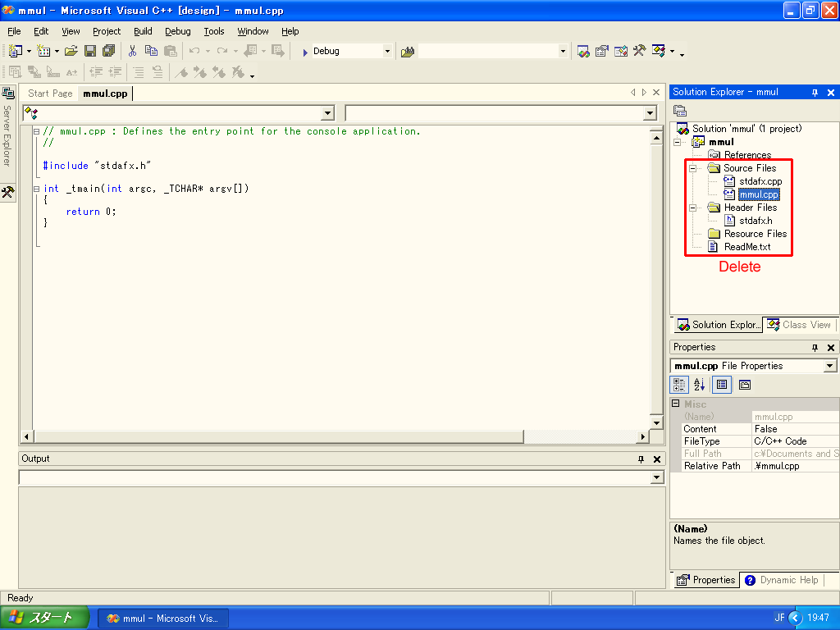Open the Add New Item dropdown arrow
840x630 pixels.
pyautogui.click(x=57, y=52)
